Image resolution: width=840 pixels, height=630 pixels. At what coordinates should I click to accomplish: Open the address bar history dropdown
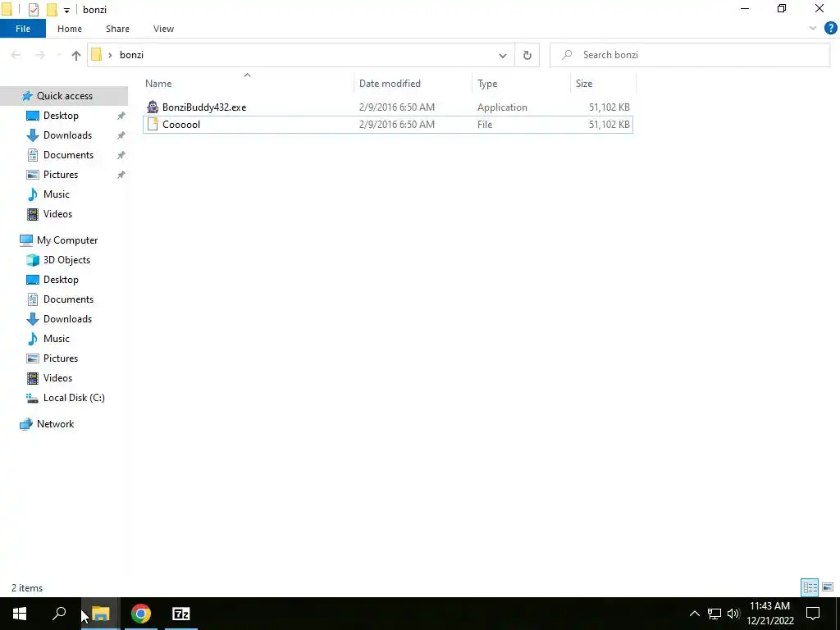click(503, 55)
